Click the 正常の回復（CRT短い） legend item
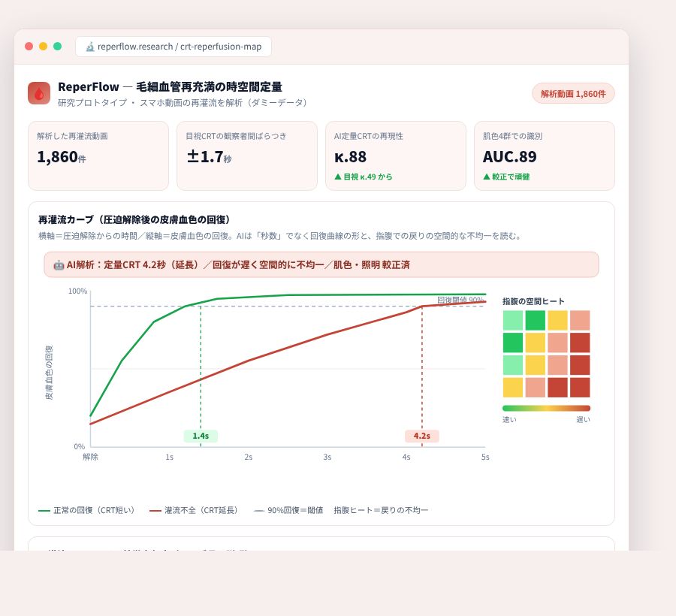Screen dimensions: 676x616 coord(89,510)
